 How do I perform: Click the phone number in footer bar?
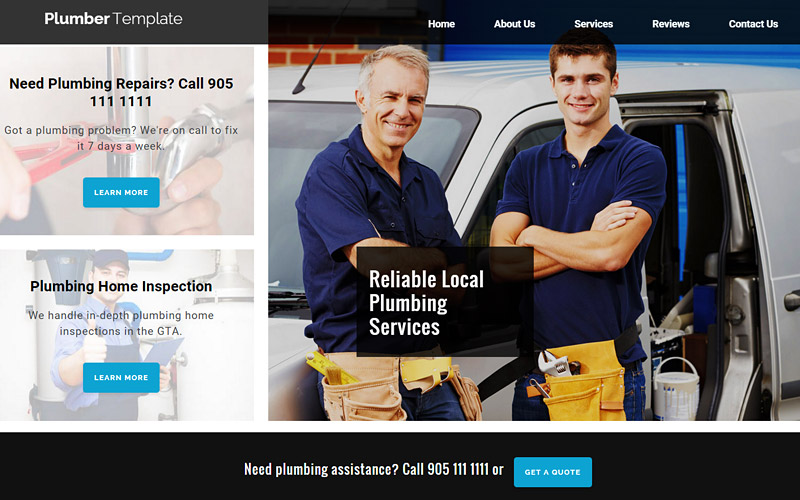pyautogui.click(x=458, y=469)
